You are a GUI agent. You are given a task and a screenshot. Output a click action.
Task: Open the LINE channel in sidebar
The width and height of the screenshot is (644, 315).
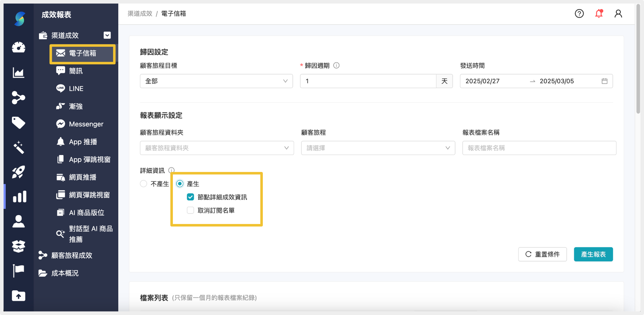[x=75, y=88]
